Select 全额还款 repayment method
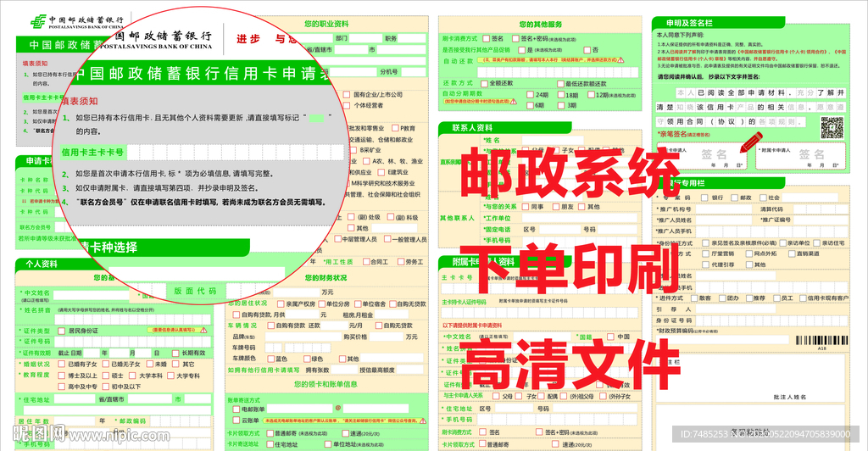 click(x=484, y=84)
